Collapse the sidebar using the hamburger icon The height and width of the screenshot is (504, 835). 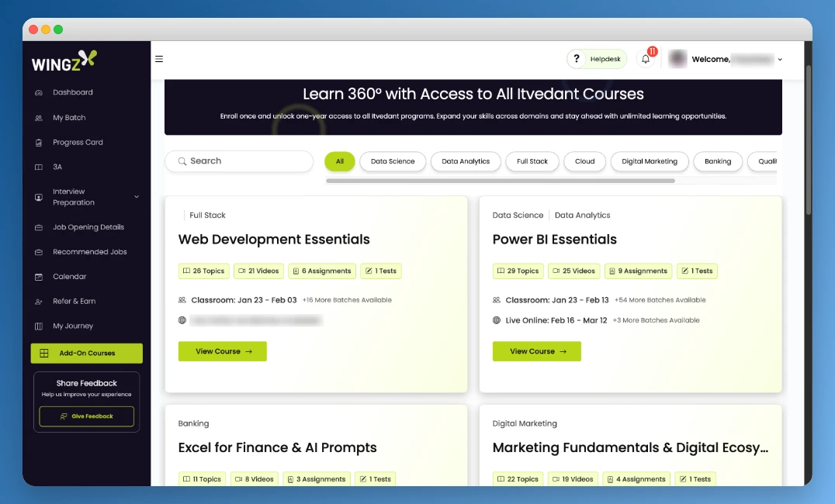[158, 58]
